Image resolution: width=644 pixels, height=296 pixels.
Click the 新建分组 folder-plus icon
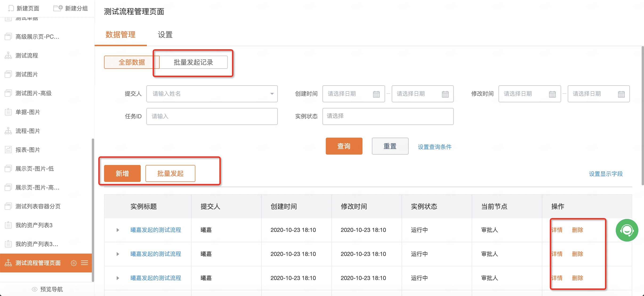58,8
